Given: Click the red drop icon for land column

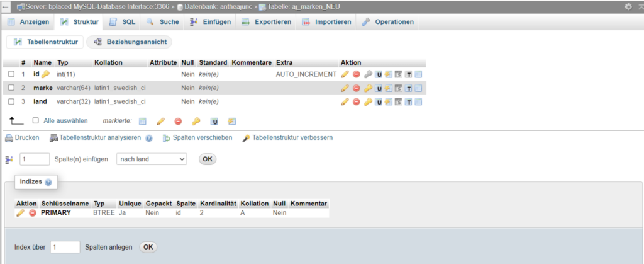Looking at the screenshot, I should pos(356,101).
